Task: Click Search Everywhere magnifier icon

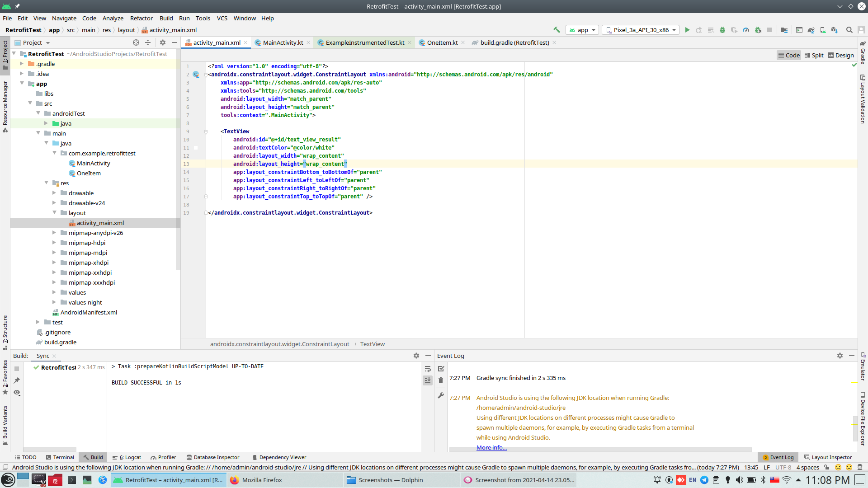Action: 849,30
